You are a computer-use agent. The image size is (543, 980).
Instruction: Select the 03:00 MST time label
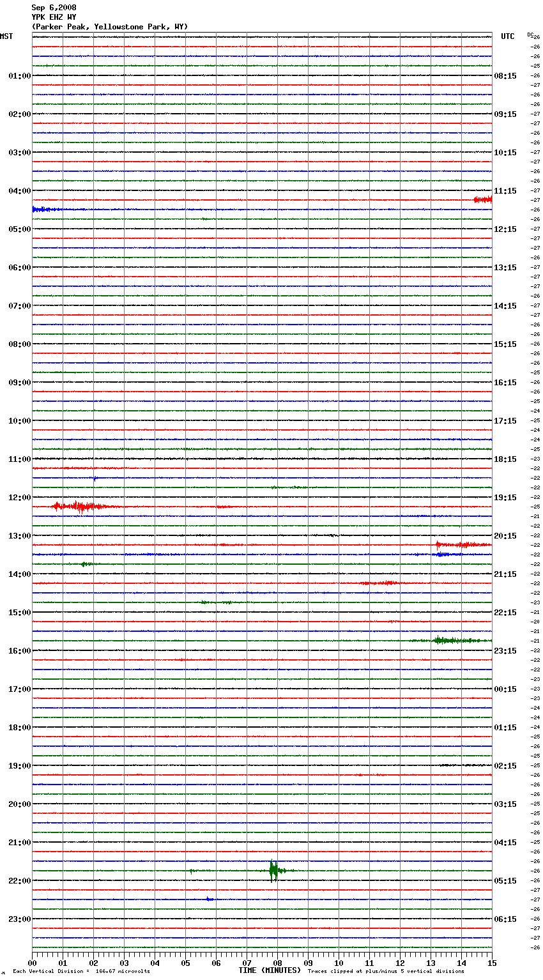(x=20, y=153)
